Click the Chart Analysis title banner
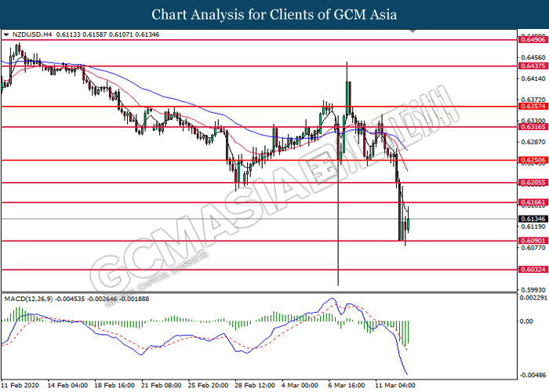Image resolution: width=549 pixels, height=392 pixels. [x=274, y=14]
